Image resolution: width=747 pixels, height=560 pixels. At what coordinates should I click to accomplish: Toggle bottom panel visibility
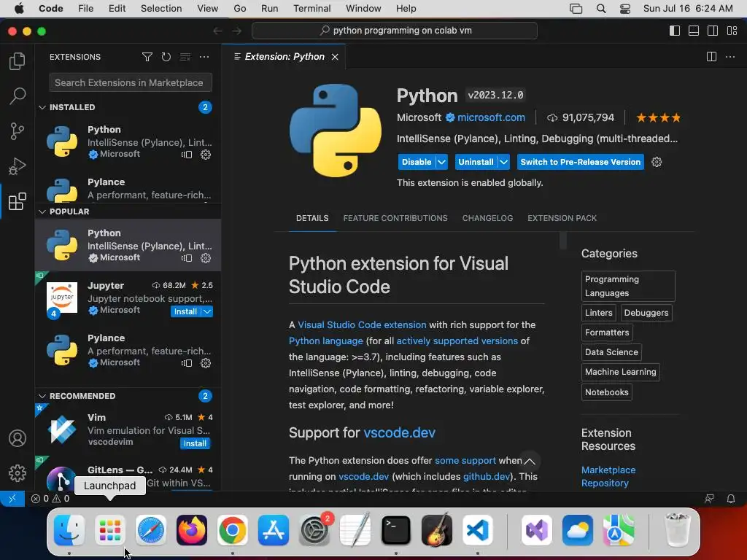(694, 31)
